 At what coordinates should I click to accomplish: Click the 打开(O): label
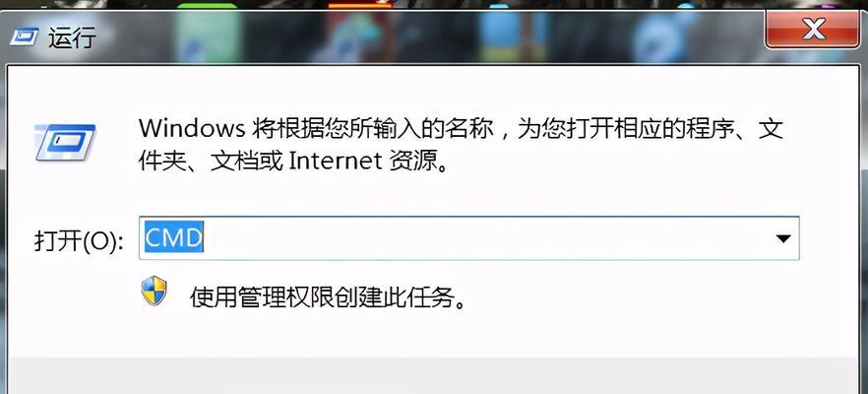(x=79, y=240)
